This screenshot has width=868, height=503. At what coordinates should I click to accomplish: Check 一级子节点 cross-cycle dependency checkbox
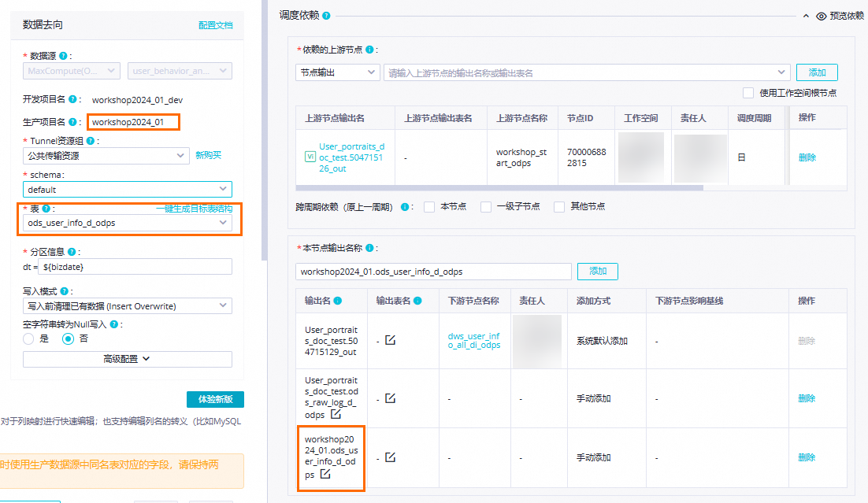pyautogui.click(x=485, y=207)
